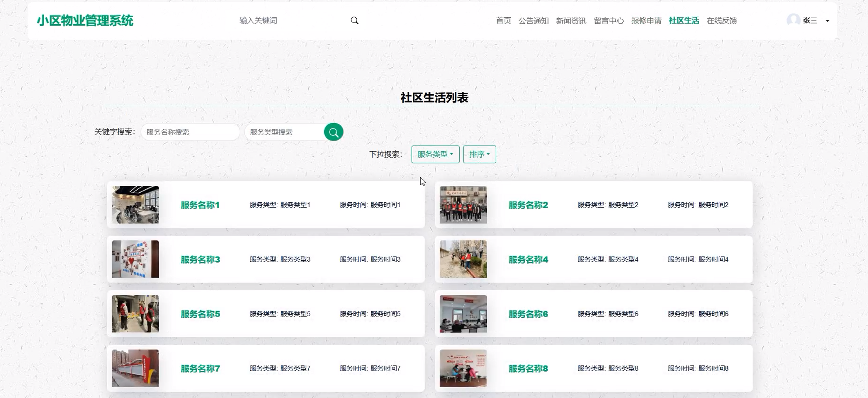Open the 服务名称6 title link
The height and width of the screenshot is (398, 868).
click(528, 314)
